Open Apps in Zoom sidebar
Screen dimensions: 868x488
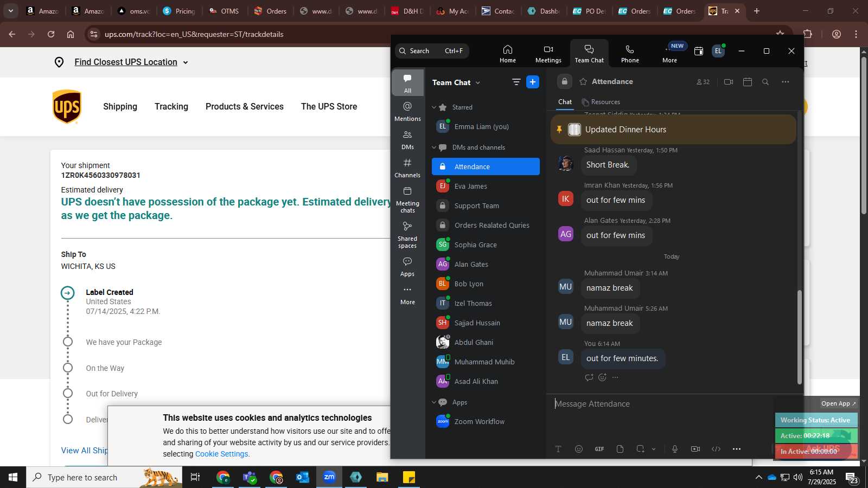coord(407,267)
